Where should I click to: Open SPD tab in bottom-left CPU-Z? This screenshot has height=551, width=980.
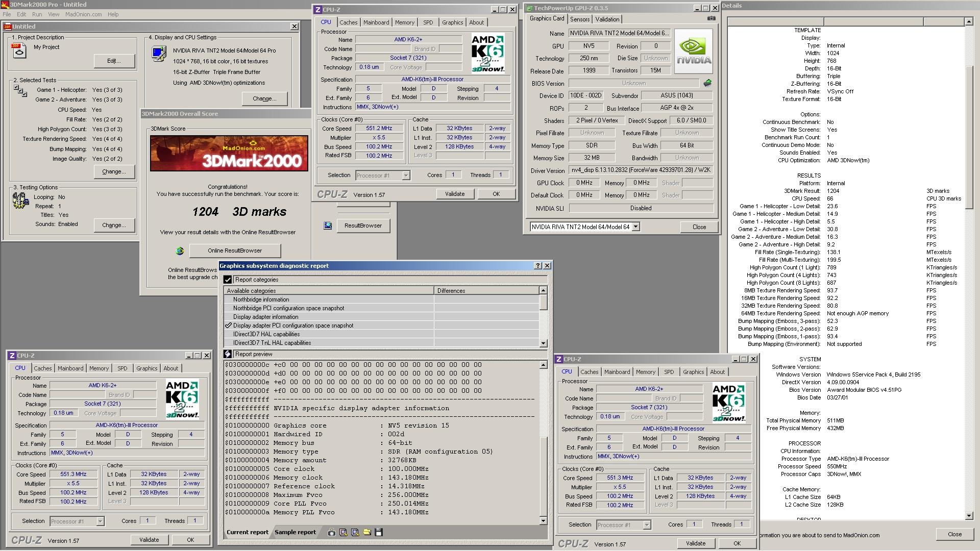122,368
